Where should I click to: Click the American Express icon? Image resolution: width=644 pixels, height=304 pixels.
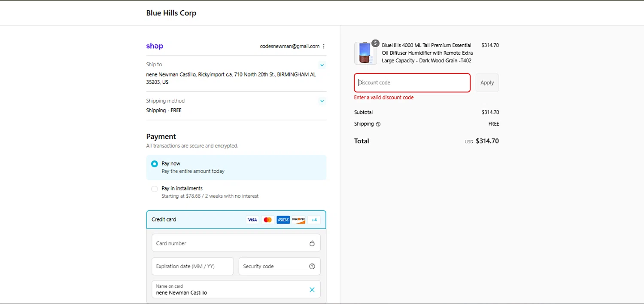[x=283, y=220]
